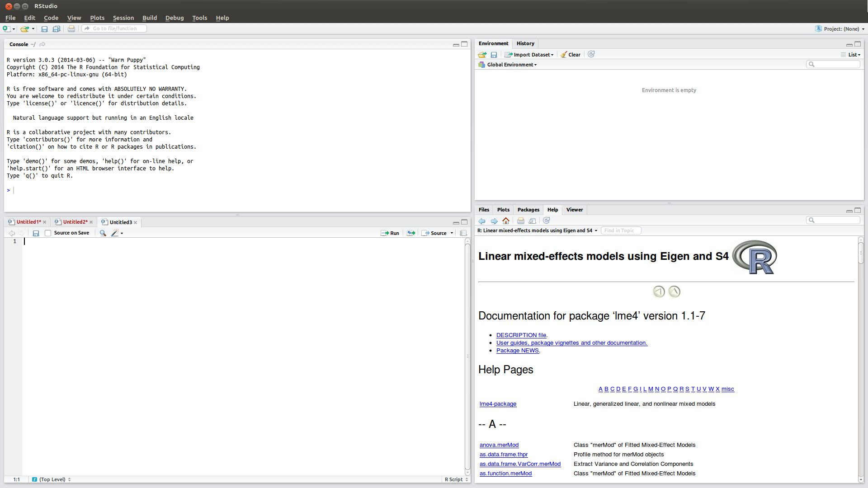Re-run the previous code region
The image size is (868, 488).
click(x=411, y=233)
